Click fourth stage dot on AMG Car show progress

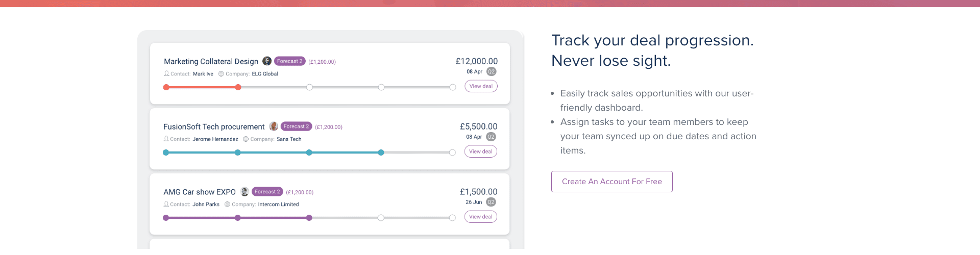tap(381, 218)
